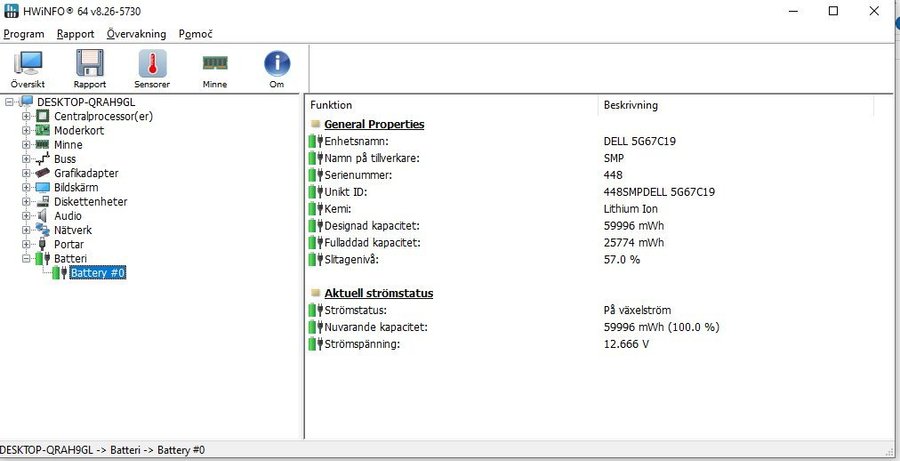The image size is (900, 461).
Task: Click the Centralprocessor(er) CPU icon
Action: (42, 116)
